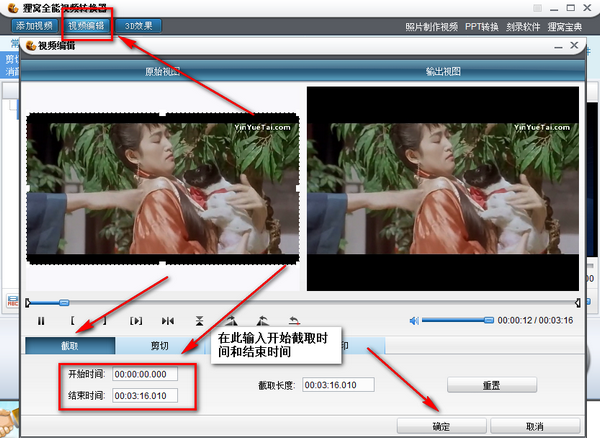Viewport: 600px width, 438px height.
Task: Click the rotate-left 90 degrees icon
Action: [x=262, y=321]
